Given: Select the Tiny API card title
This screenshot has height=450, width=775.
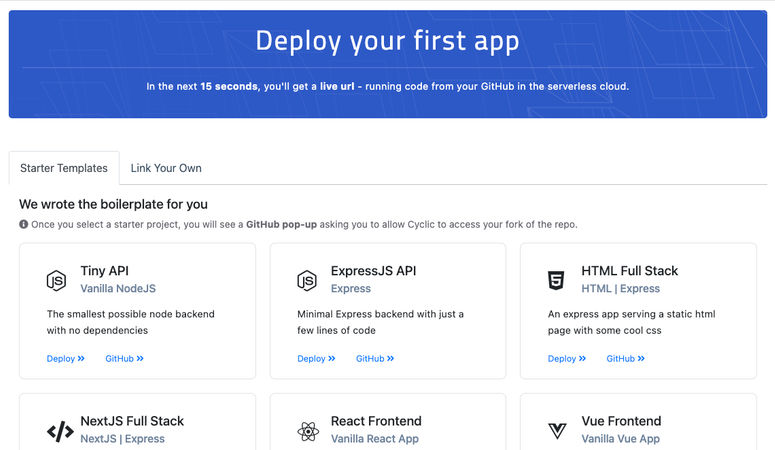Looking at the screenshot, I should click(104, 271).
